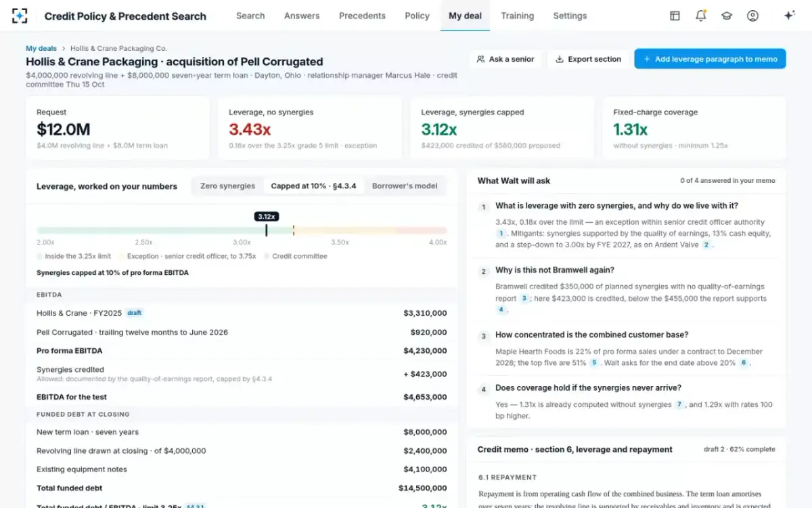
Task: Click the EBITDA for the test row label
Action: tap(72, 397)
